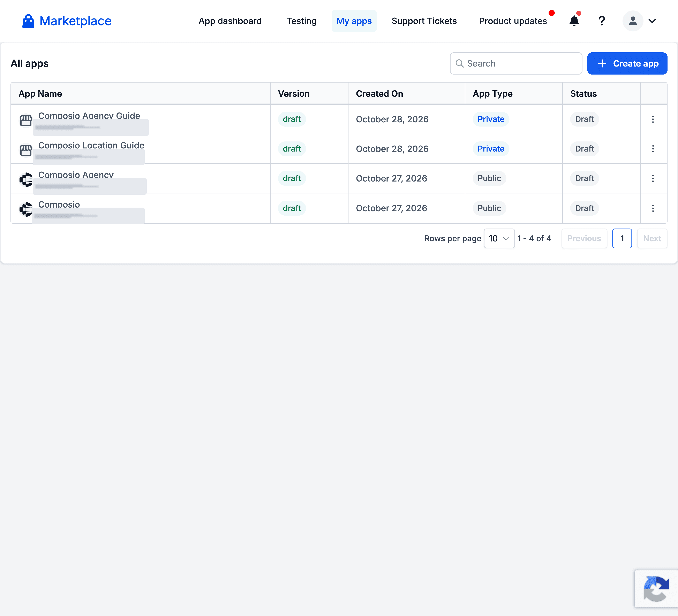Click the Status column header
This screenshot has height=616, width=678.
coord(583,93)
